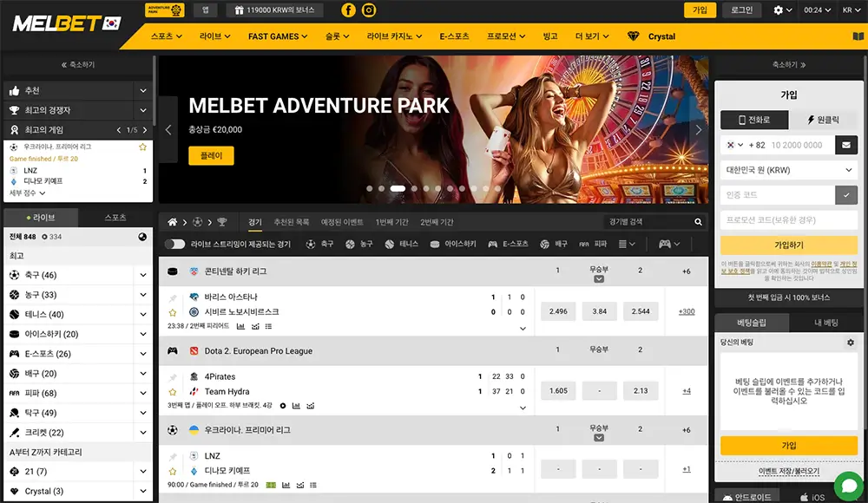Click the 경기별 검색 search field
Image resolution: width=868 pixels, height=503 pixels.
tap(654, 222)
